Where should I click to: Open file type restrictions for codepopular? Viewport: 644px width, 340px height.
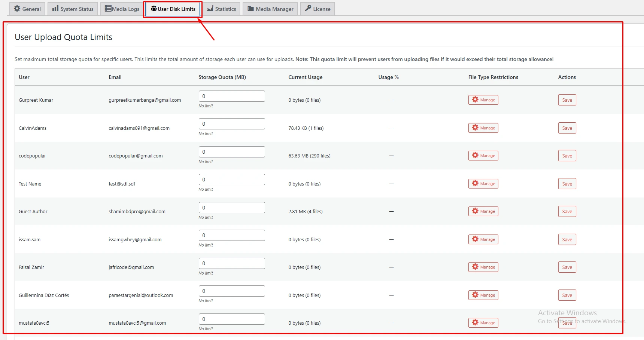483,155
